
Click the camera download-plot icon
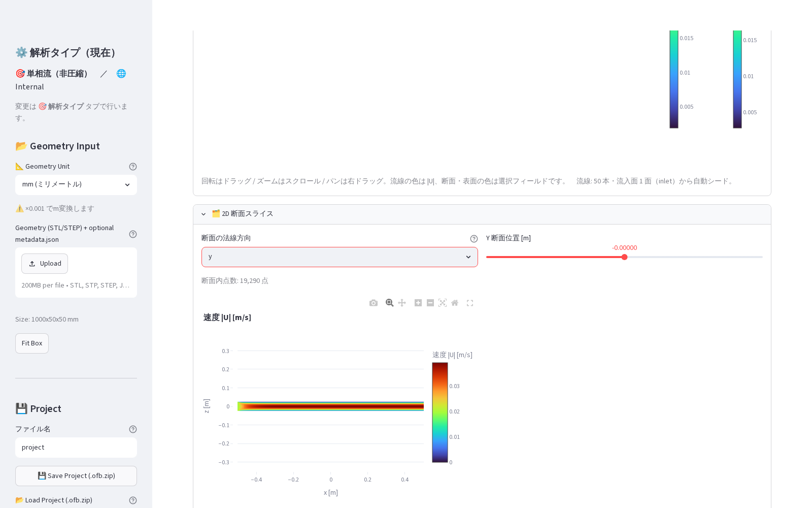[x=374, y=303]
